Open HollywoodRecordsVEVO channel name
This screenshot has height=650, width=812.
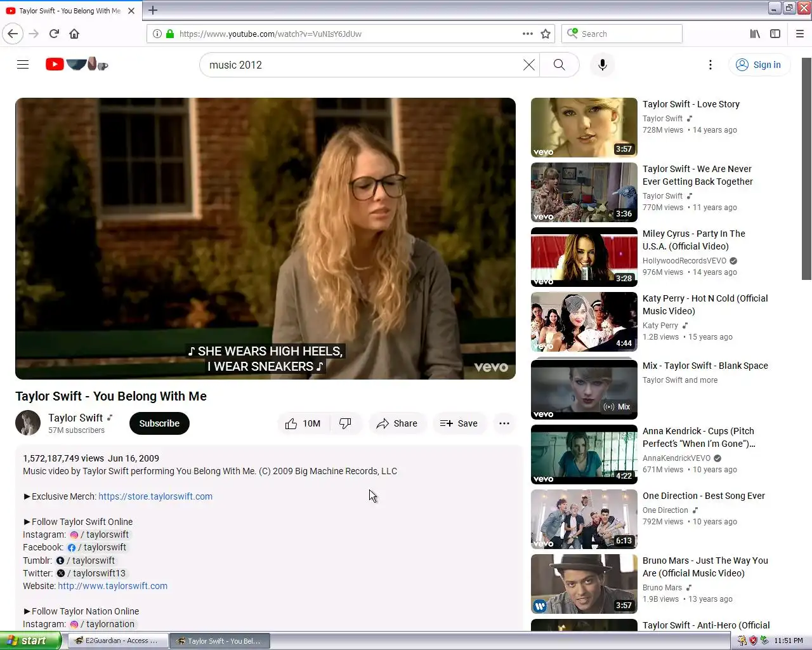(x=684, y=261)
